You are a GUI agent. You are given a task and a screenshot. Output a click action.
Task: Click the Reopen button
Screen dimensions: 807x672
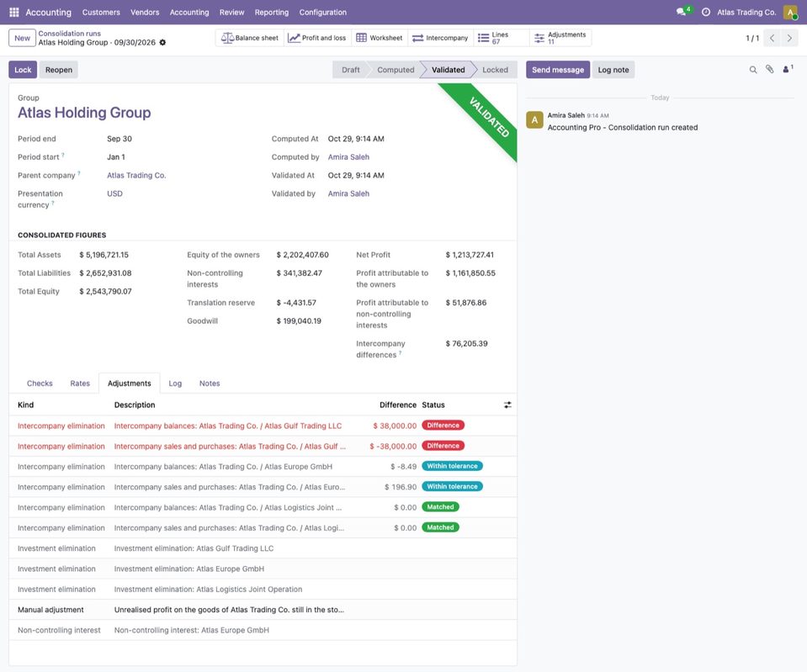pos(59,70)
